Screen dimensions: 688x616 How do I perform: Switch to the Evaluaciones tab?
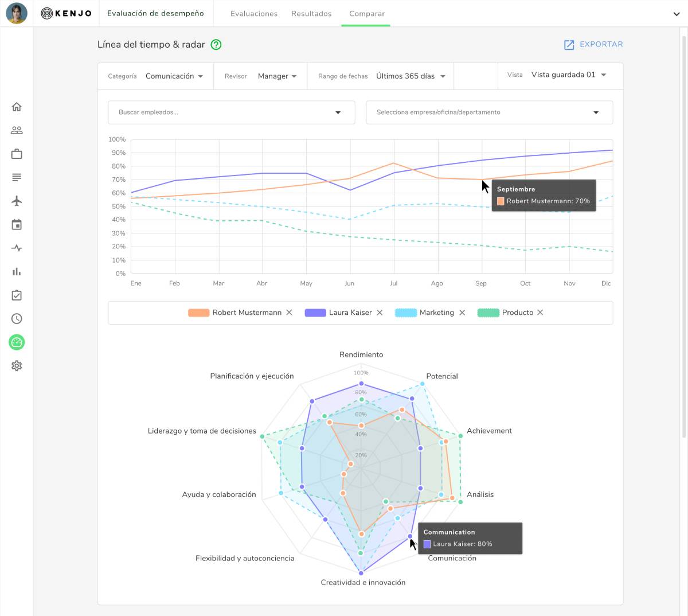point(253,14)
